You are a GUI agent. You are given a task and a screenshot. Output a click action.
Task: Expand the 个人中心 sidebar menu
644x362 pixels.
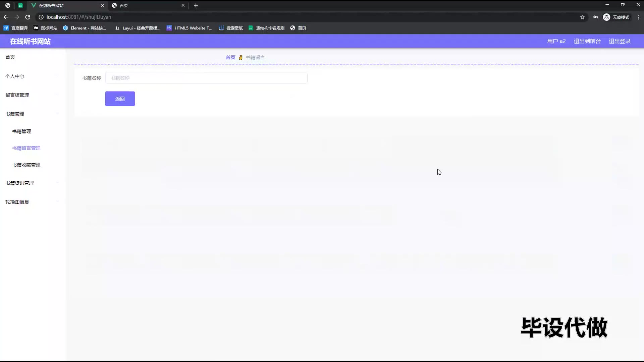pos(15,76)
